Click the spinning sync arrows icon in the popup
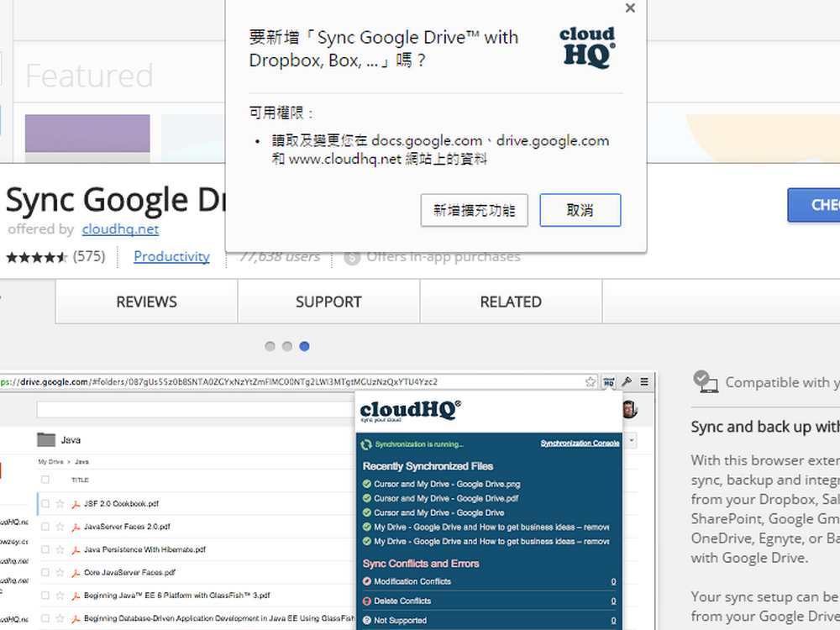The image size is (840, 630). (x=365, y=443)
